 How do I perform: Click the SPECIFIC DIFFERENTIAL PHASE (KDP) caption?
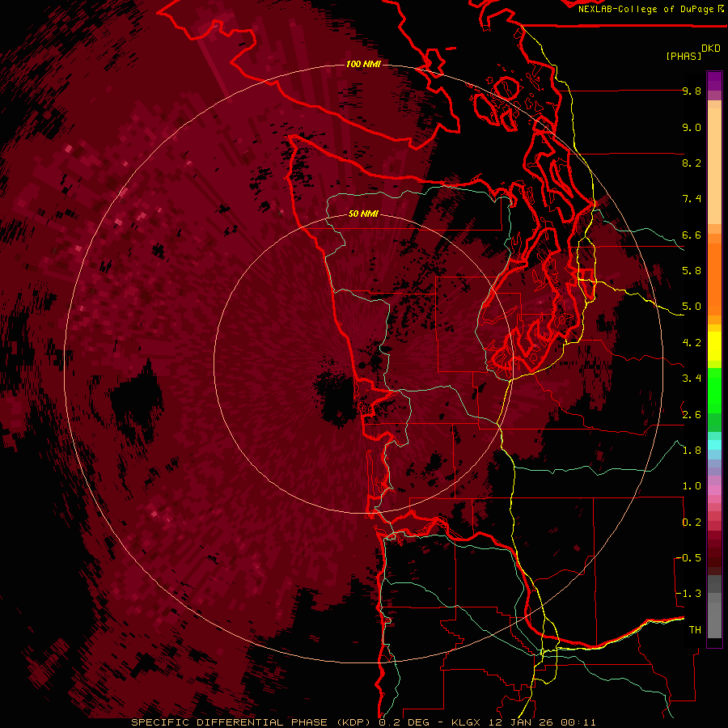tap(253, 722)
